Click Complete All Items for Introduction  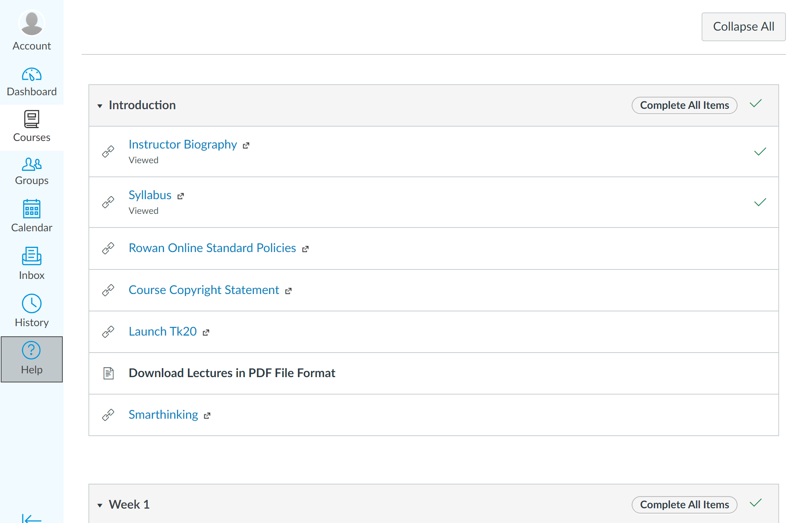pyautogui.click(x=684, y=105)
